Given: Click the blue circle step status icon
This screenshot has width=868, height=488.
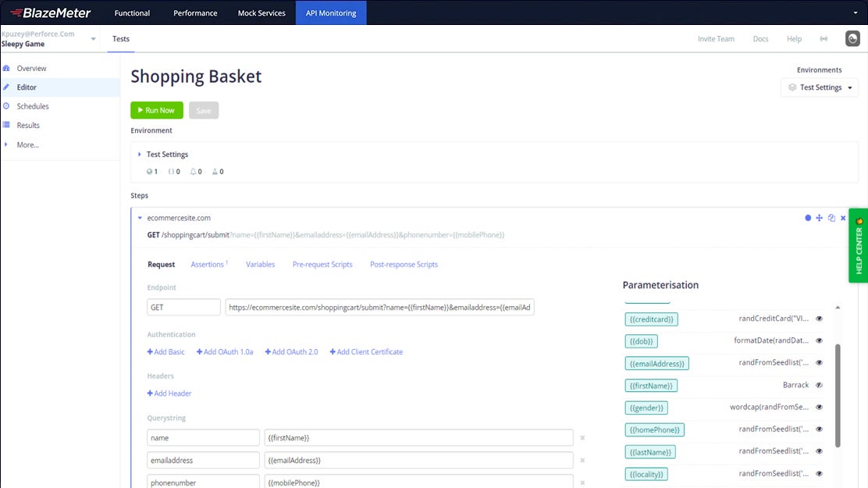Looking at the screenshot, I should click(808, 218).
